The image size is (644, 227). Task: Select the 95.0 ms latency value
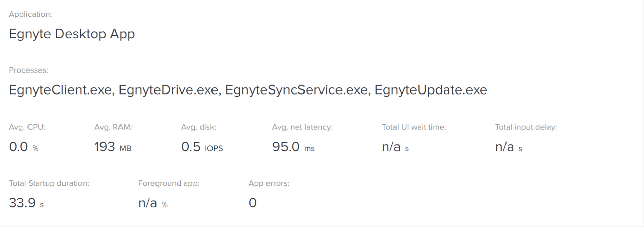(x=293, y=147)
